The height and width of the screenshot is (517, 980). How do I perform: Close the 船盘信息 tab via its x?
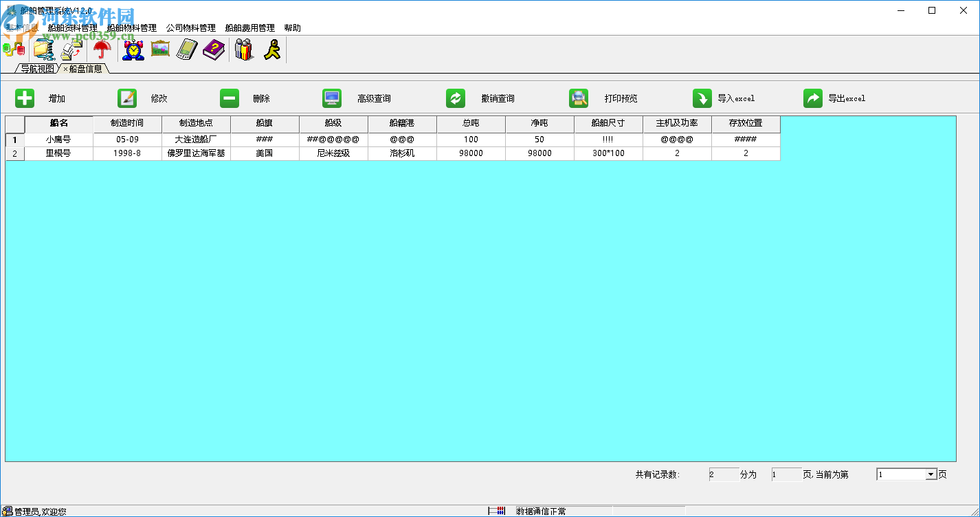pos(65,69)
